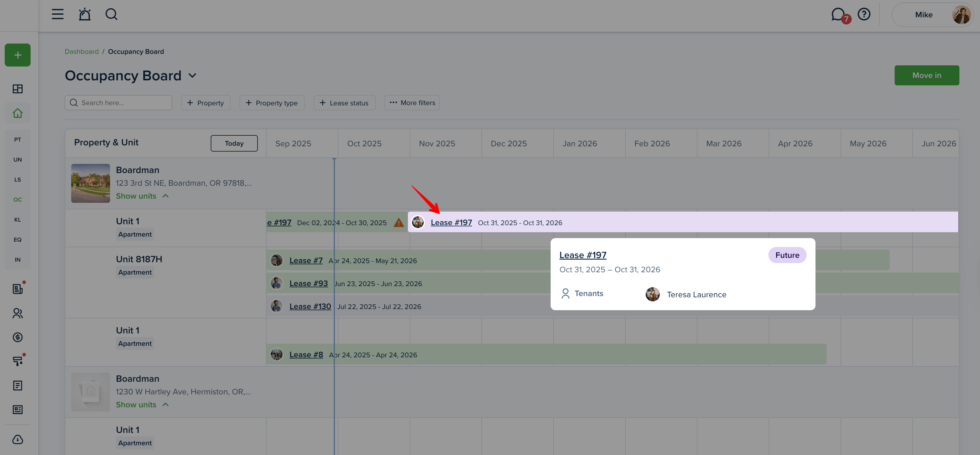Open the contacts people sidebar icon
The image size is (980, 455).
17,313
